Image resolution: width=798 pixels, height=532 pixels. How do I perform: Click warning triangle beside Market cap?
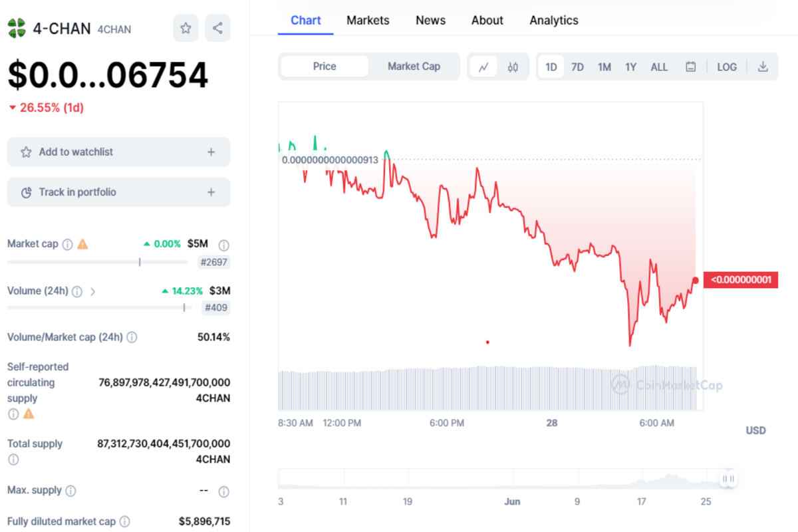click(82, 244)
